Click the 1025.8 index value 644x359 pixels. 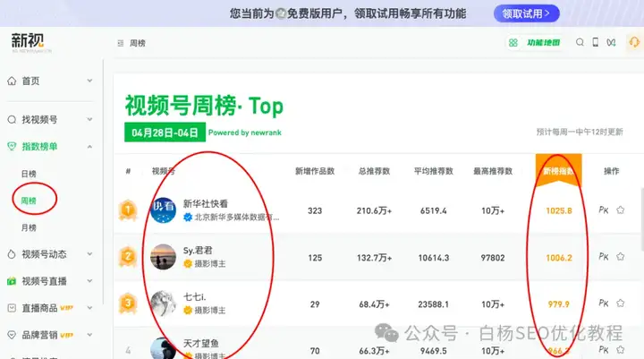pos(558,210)
